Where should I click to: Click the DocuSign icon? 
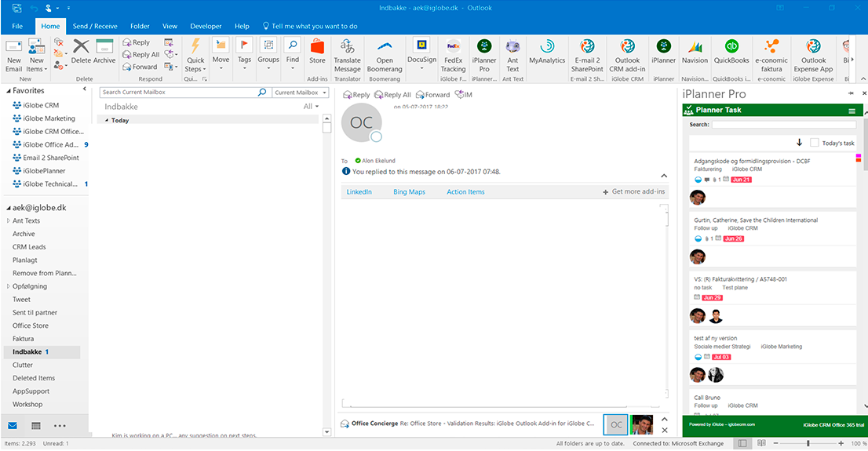click(421, 45)
